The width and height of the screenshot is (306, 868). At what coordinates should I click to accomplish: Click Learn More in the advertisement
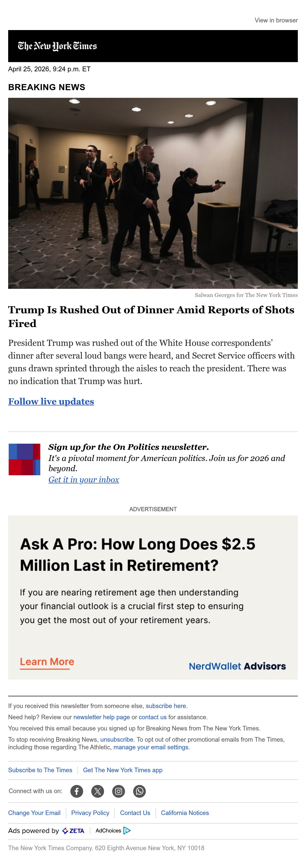pos(47,662)
